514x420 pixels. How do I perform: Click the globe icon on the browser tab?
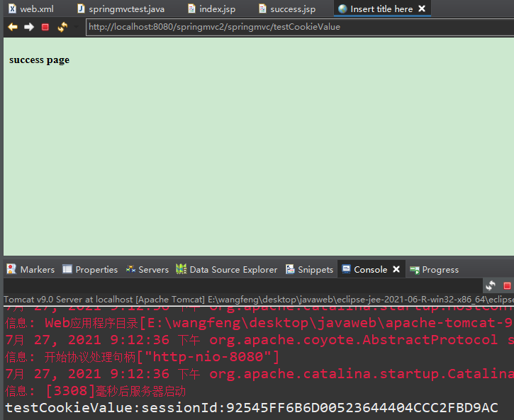coord(342,8)
